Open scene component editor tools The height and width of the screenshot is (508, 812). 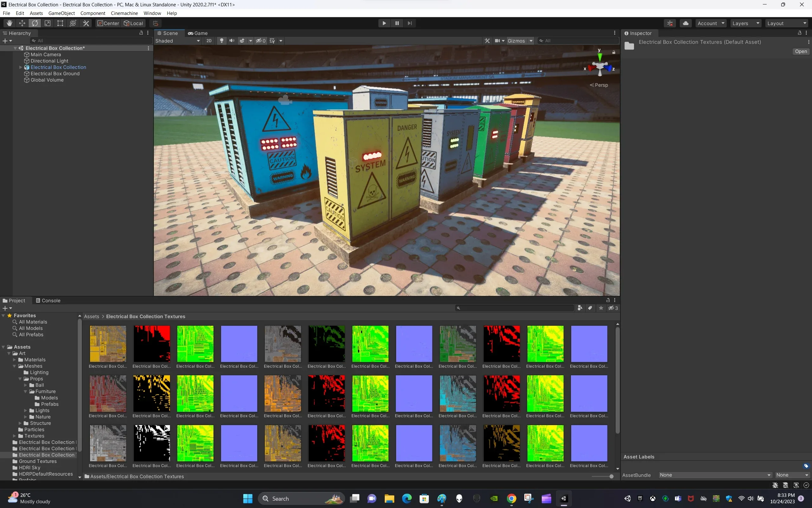click(x=487, y=41)
